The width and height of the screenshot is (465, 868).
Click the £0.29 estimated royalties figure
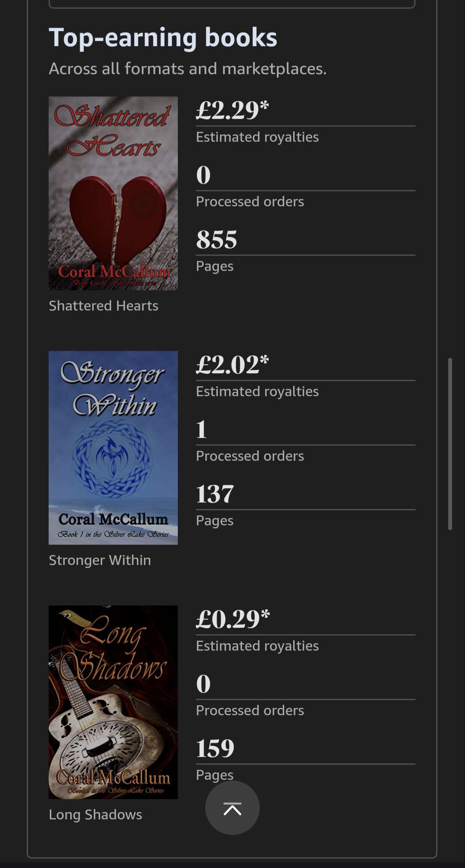pos(233,619)
